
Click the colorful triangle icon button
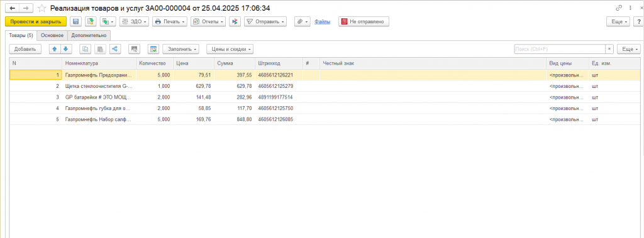[235, 21]
